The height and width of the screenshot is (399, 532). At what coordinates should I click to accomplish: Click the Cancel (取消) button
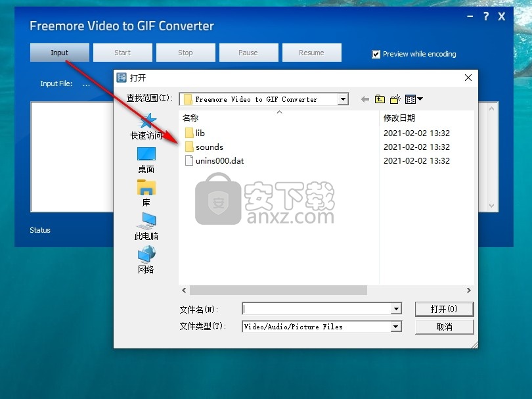(x=444, y=327)
